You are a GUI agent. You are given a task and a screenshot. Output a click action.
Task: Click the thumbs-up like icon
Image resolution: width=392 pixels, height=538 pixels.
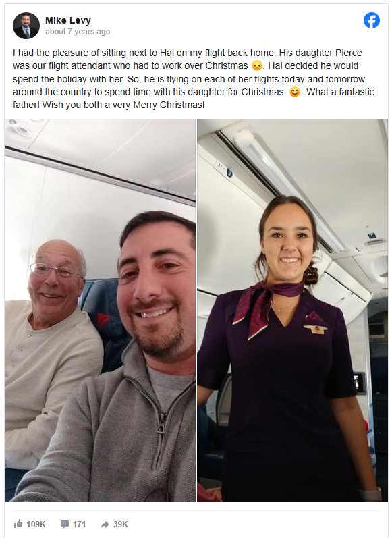coord(18,524)
